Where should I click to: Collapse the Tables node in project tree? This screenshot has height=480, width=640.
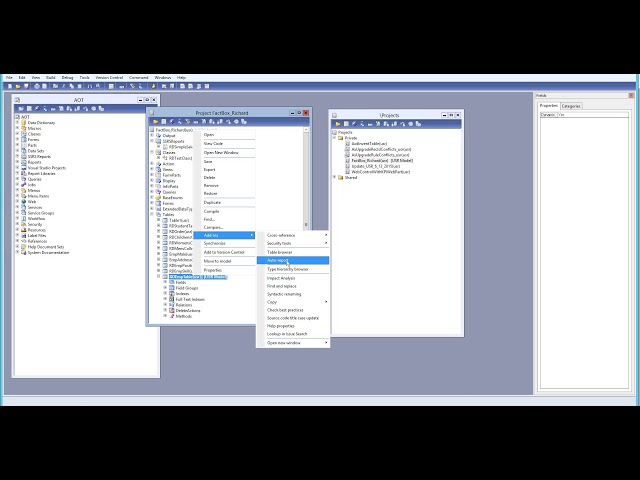coord(152,214)
